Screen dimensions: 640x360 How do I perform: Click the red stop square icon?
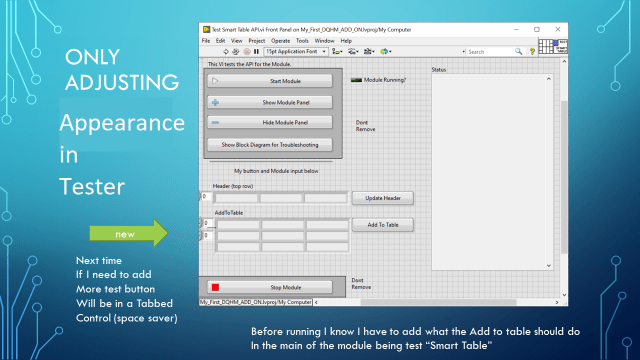click(x=216, y=287)
